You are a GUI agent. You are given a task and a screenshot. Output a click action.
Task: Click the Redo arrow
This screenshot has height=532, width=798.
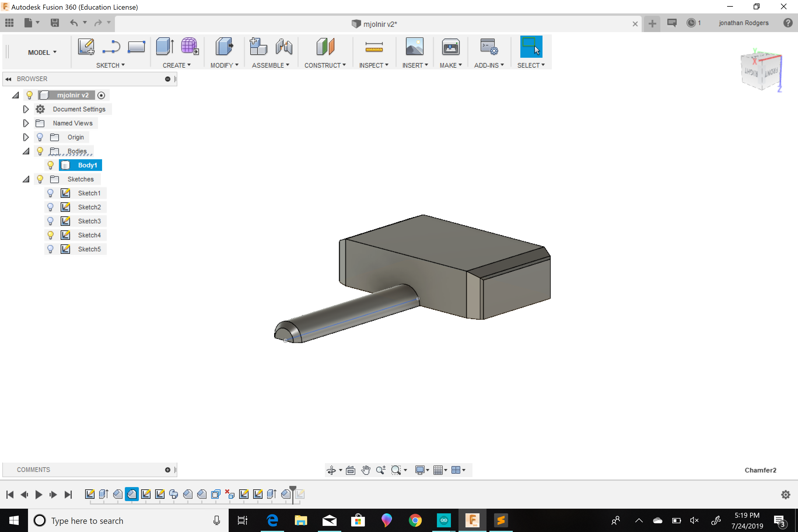[98, 23]
